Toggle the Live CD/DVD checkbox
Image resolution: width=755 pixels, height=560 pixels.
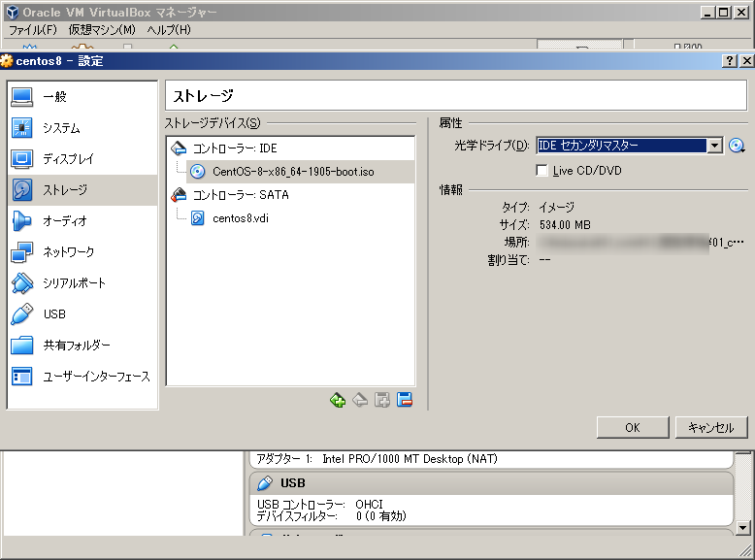pyautogui.click(x=542, y=171)
